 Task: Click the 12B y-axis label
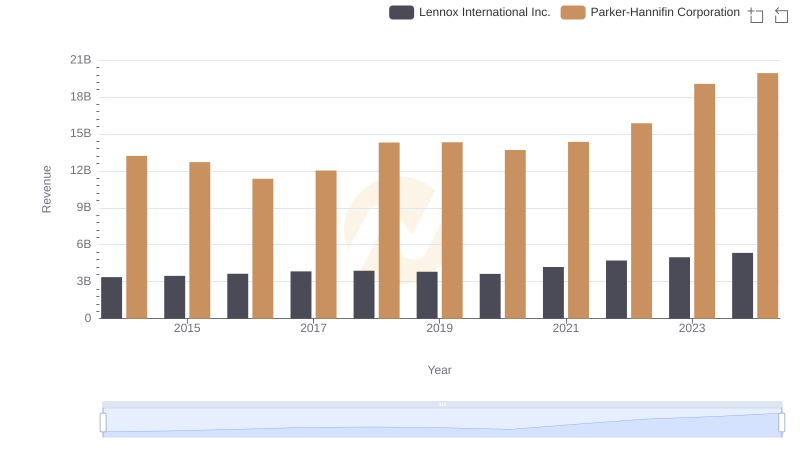tap(81, 170)
